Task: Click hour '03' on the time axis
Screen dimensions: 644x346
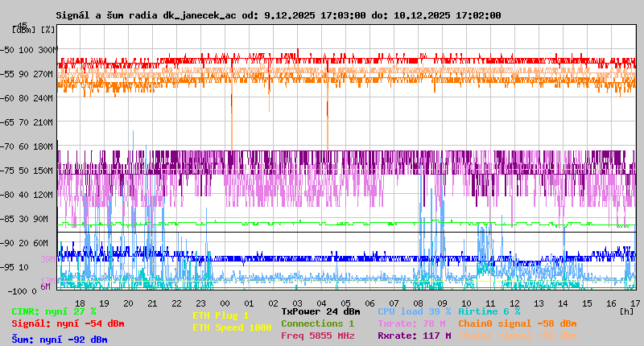Action: [297, 303]
